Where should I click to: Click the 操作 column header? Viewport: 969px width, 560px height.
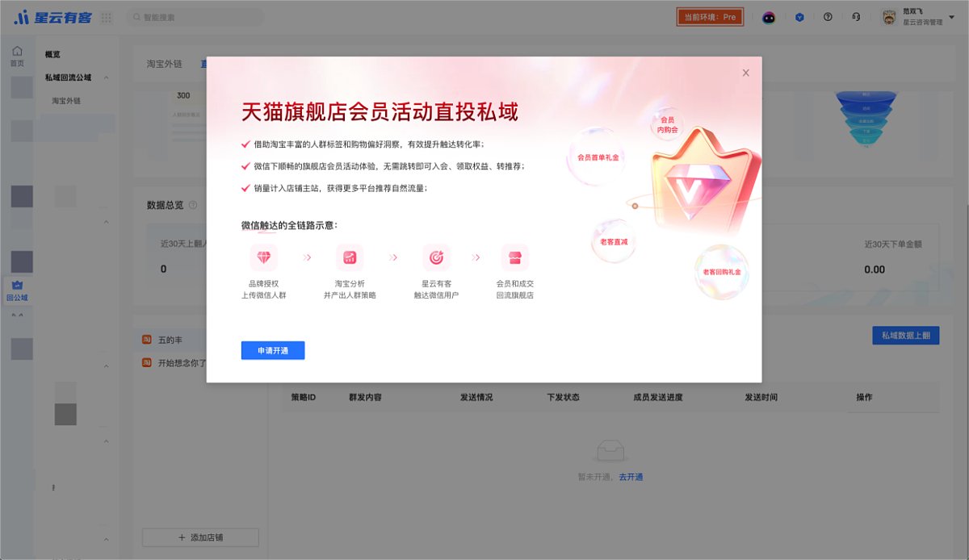click(864, 398)
